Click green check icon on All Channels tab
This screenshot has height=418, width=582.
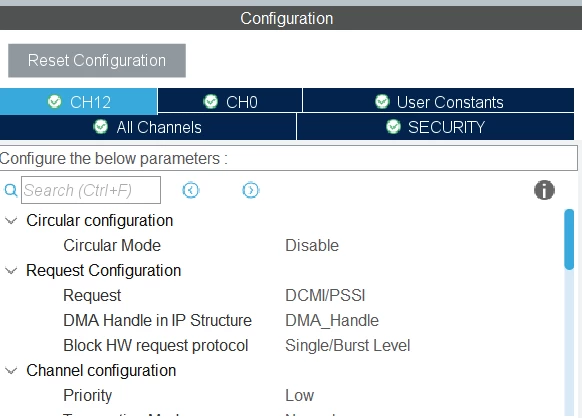pos(101,127)
